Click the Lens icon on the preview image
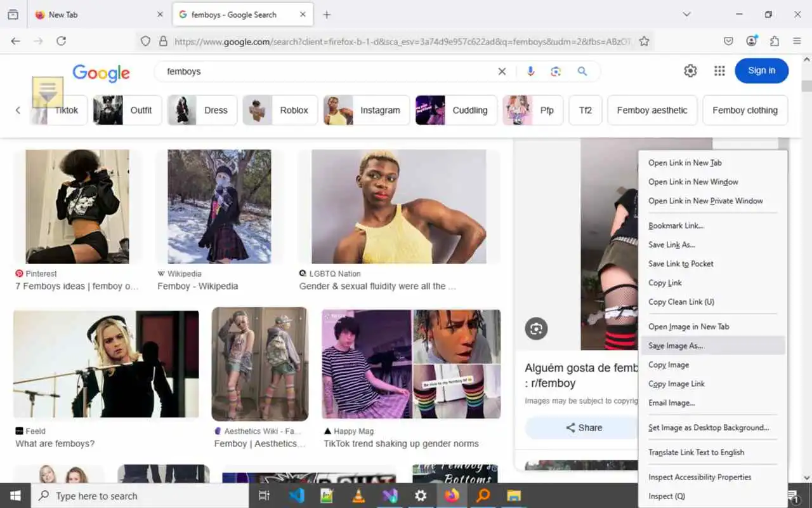Screen dimensions: 812x508 pos(537,328)
